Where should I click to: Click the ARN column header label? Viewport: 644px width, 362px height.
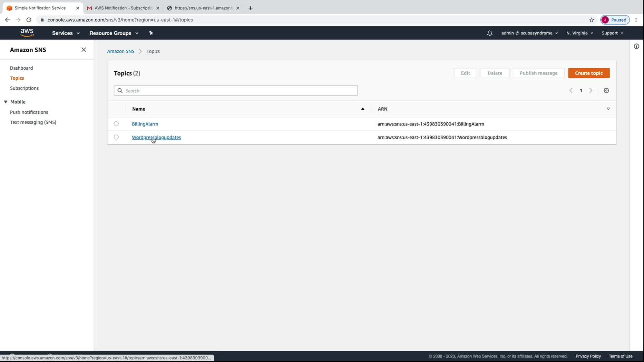382,109
